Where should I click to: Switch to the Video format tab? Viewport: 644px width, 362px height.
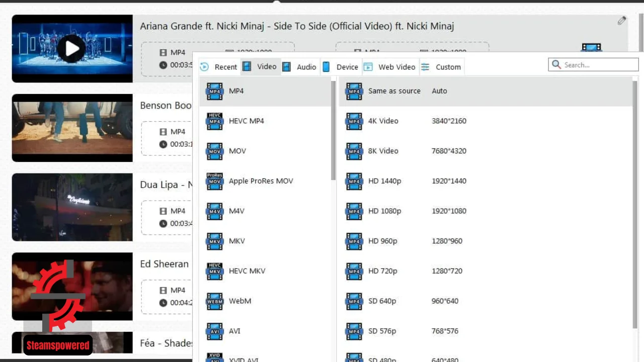tap(260, 67)
